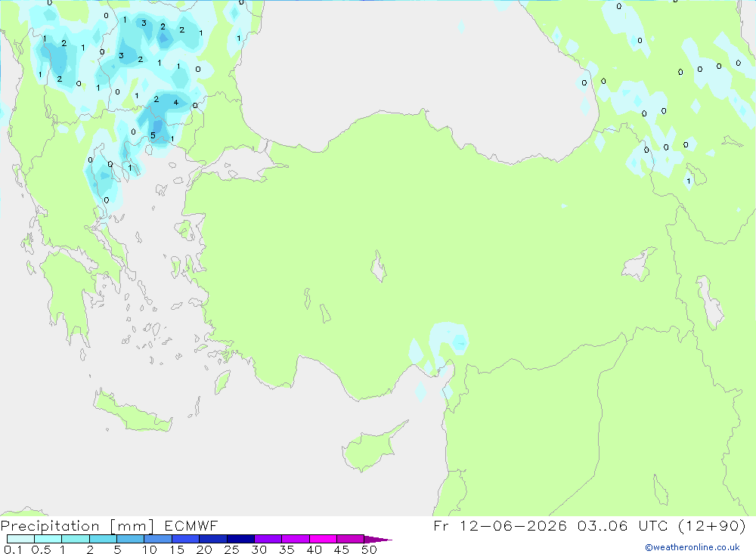Click the 'Fr' weekday label
This screenshot has height=554, width=756.
442,525
